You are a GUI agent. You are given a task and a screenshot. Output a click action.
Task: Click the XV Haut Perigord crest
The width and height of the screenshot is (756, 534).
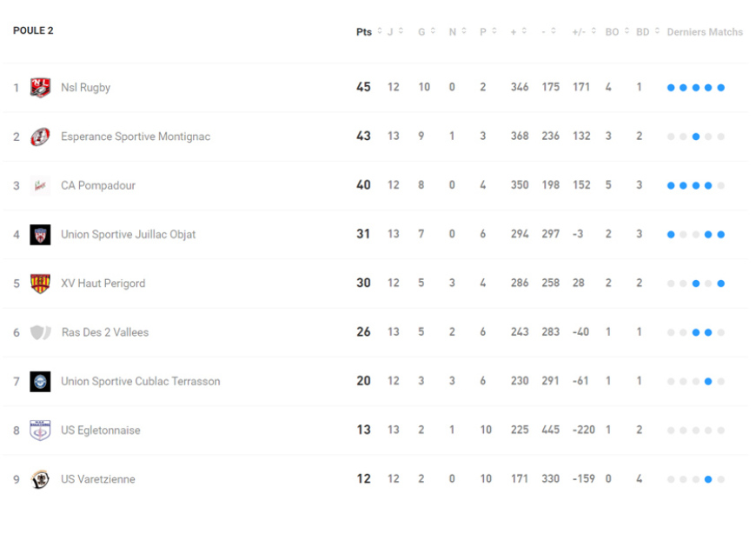click(x=40, y=284)
